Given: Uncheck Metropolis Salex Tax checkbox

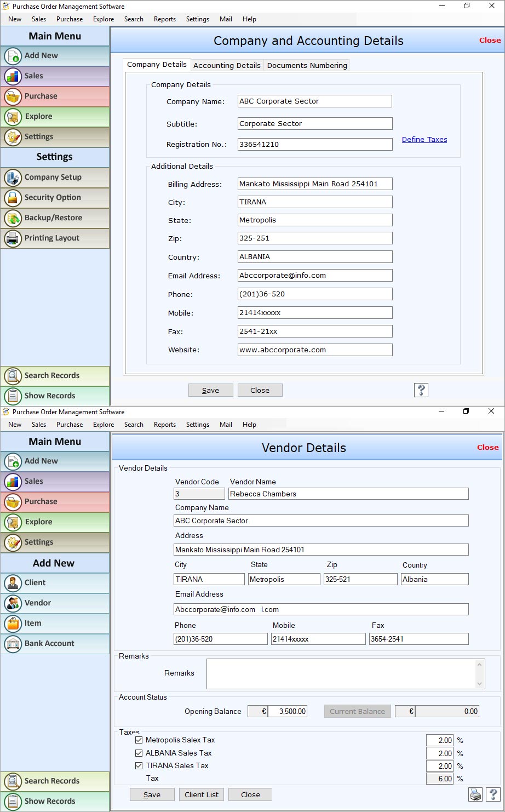Looking at the screenshot, I should (139, 740).
